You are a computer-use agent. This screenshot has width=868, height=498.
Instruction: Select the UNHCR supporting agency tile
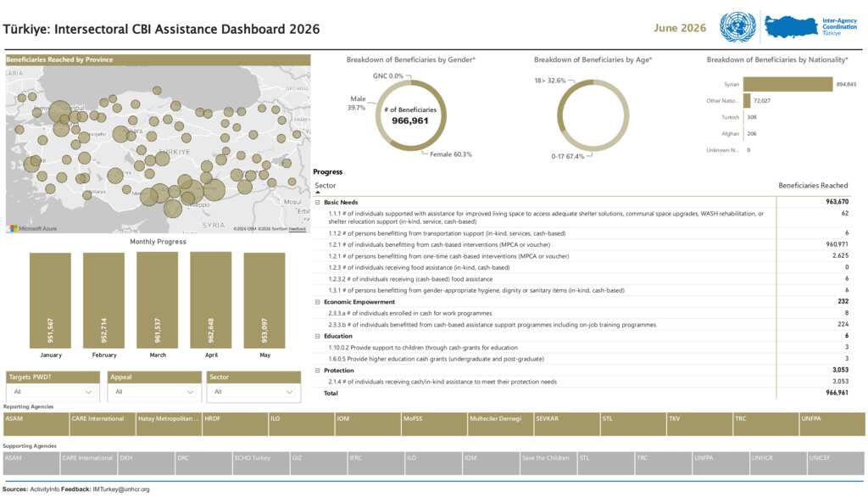[778, 463]
